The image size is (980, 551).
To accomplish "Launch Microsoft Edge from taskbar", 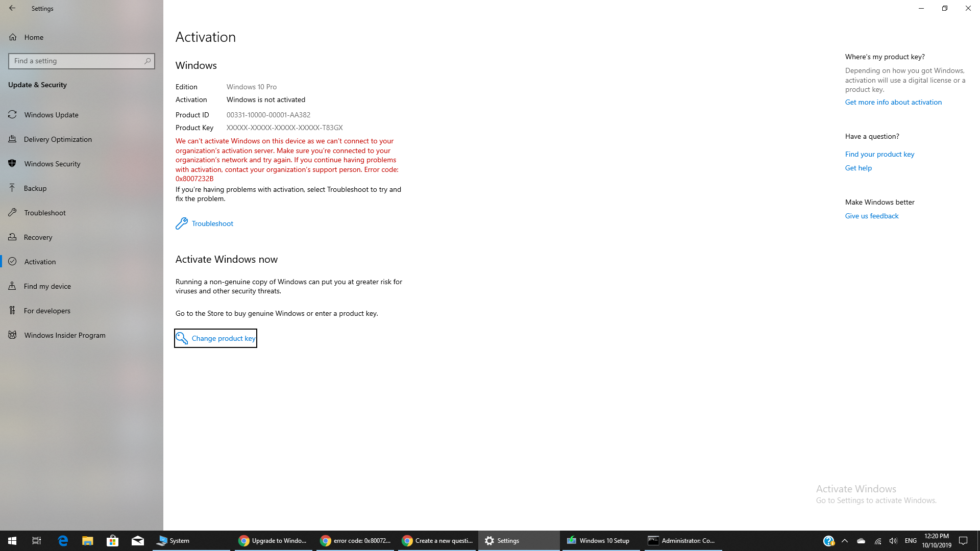I will click(63, 541).
